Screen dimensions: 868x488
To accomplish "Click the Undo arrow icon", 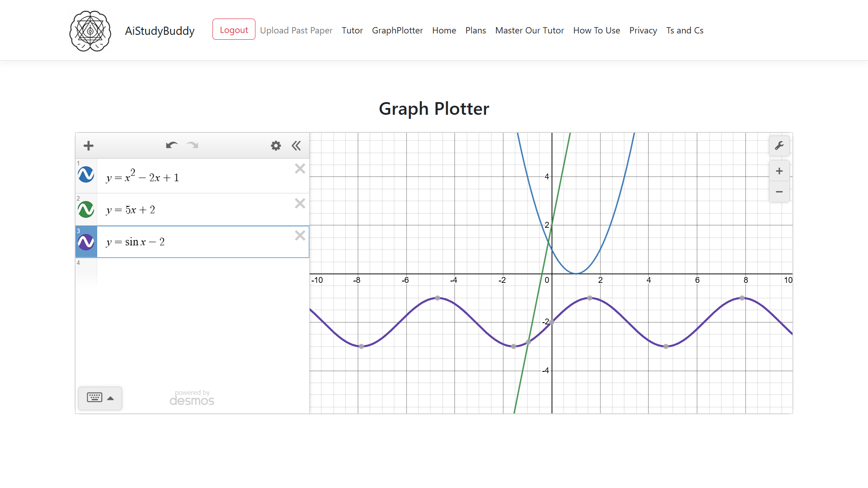I will [171, 145].
